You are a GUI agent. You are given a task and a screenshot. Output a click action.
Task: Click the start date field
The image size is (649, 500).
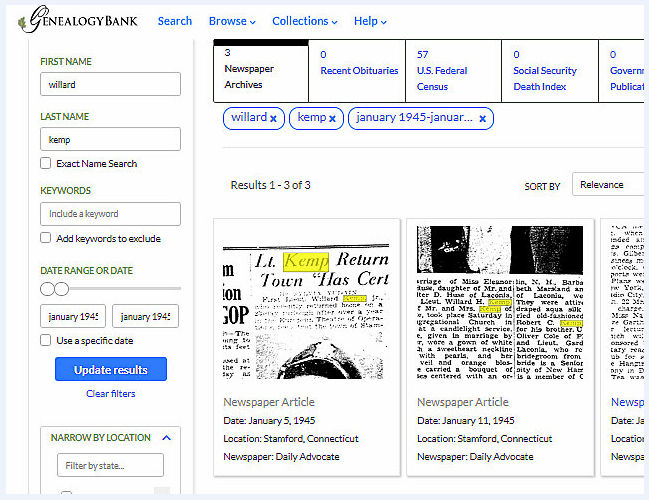tap(73, 317)
